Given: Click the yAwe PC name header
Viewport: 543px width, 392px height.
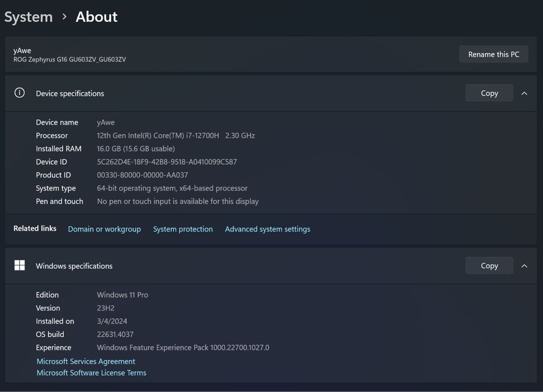Looking at the screenshot, I should [22, 50].
